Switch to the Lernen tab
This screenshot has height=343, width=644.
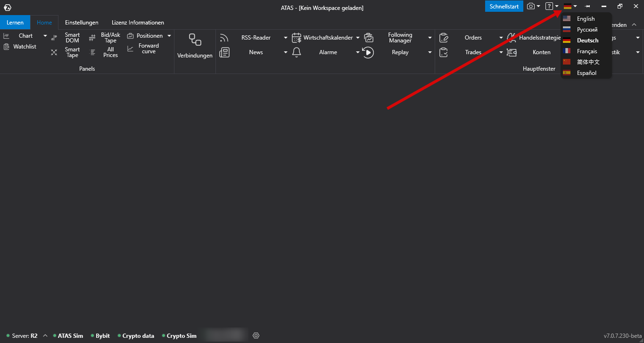(15, 23)
